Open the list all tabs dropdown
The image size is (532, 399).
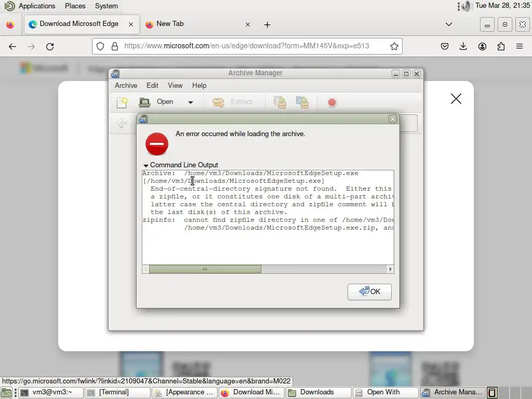coord(448,24)
